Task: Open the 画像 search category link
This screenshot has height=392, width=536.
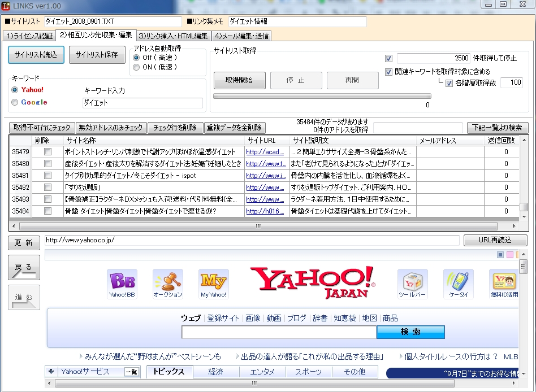Action: tap(253, 318)
